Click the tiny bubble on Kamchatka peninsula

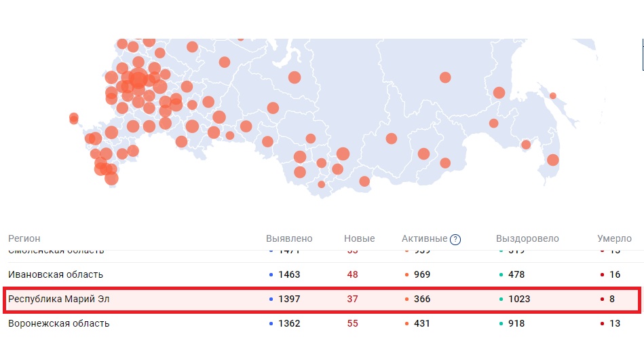(x=553, y=96)
